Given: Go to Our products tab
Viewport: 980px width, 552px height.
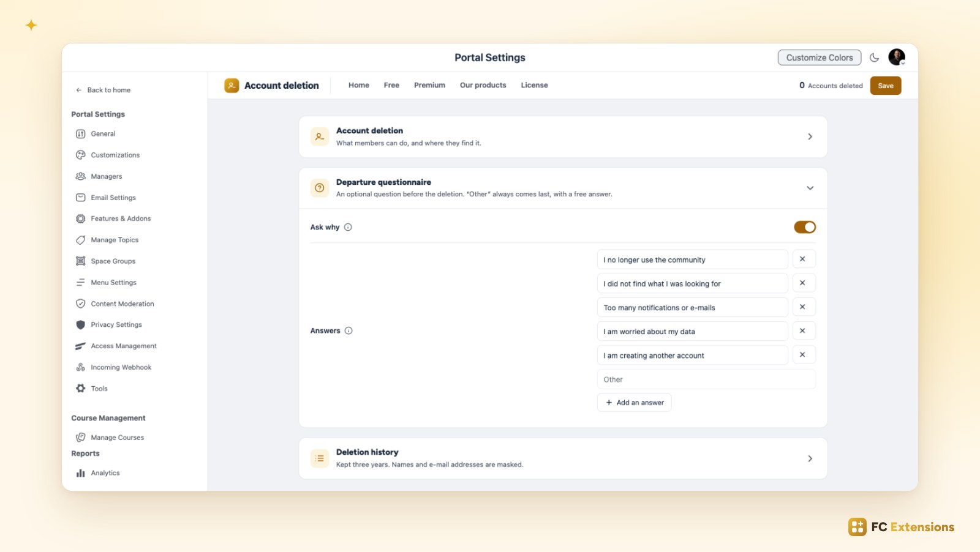Looking at the screenshot, I should [x=483, y=85].
